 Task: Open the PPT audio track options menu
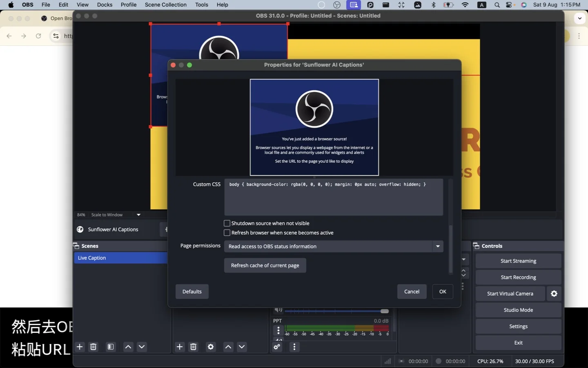pyautogui.click(x=278, y=330)
